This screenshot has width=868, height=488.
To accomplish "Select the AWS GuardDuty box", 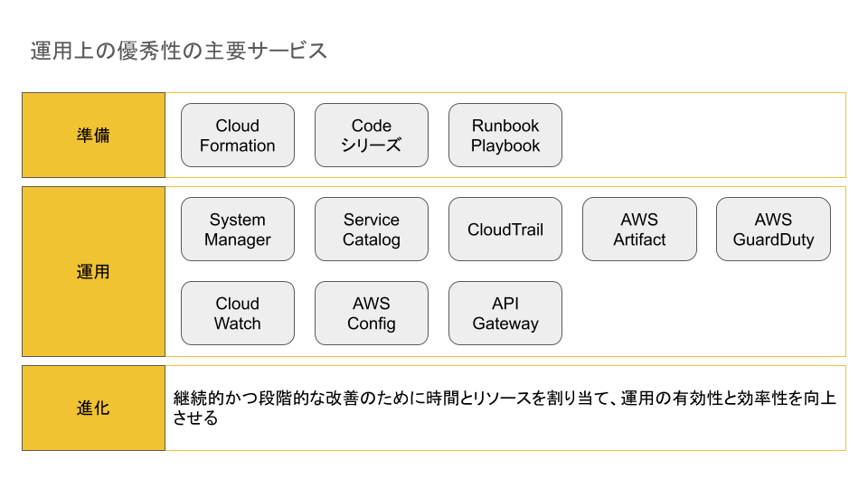I will pos(773,229).
